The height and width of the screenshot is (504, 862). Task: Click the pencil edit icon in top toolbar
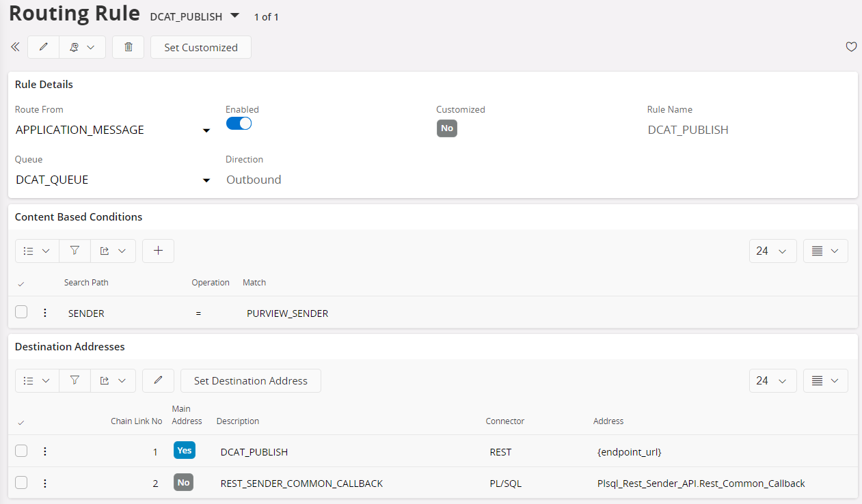click(44, 47)
